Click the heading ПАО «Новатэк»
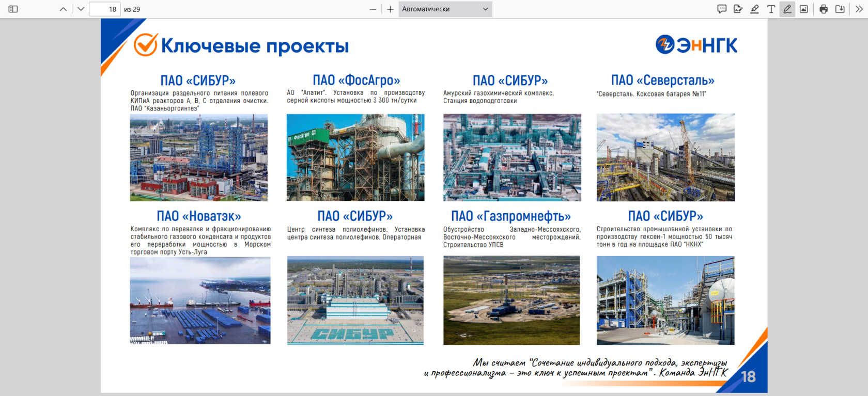Image resolution: width=868 pixels, height=396 pixels. click(x=199, y=216)
